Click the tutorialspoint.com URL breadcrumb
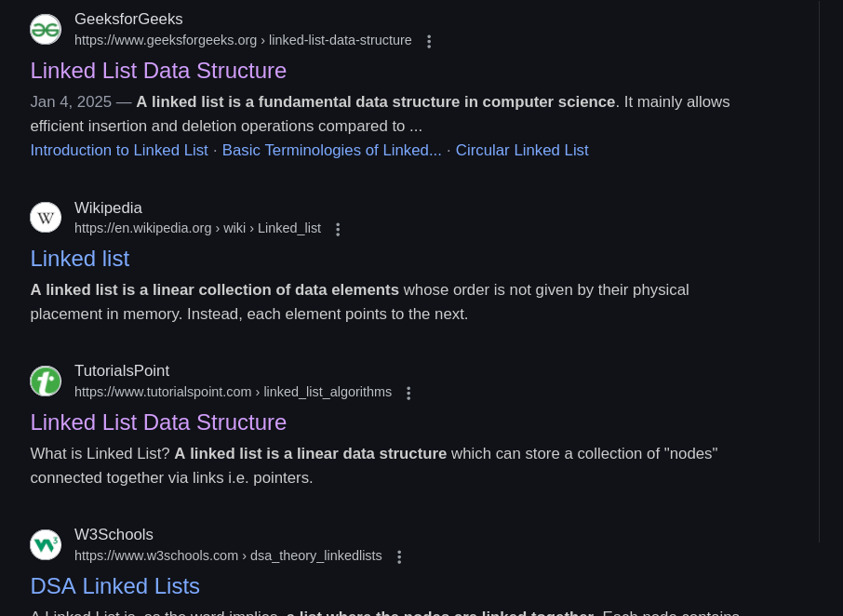Viewport: 843px width, 616px height. click(233, 393)
